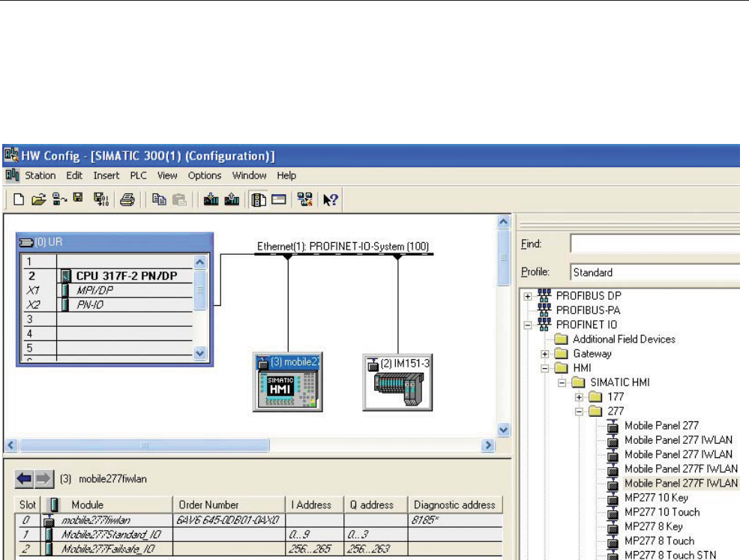Select highlighted Mobile Panel 277F IWLAN item
Viewport: 749px width, 560px height.
[x=681, y=483]
